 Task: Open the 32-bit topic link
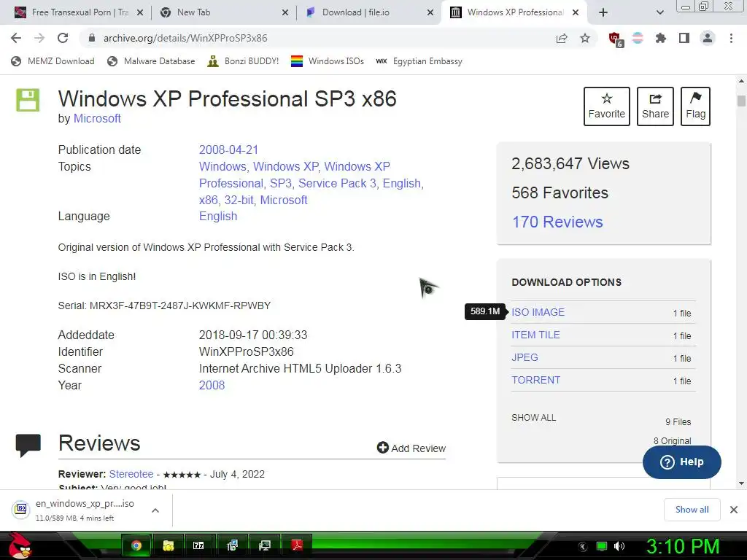click(x=239, y=200)
